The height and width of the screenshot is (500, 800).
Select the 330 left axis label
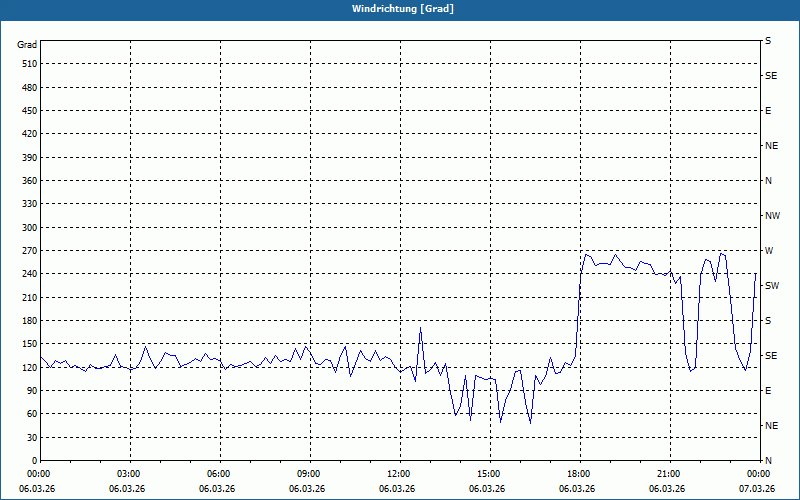30,204
